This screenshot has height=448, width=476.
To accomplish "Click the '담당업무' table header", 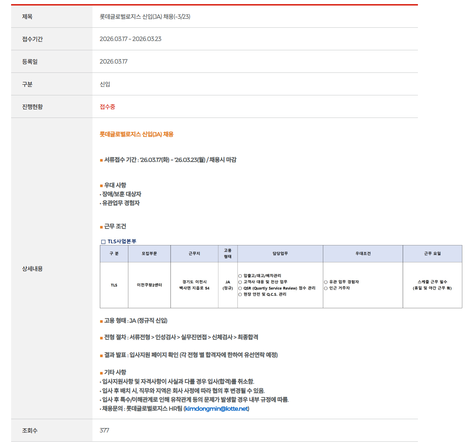I will 280,254.
